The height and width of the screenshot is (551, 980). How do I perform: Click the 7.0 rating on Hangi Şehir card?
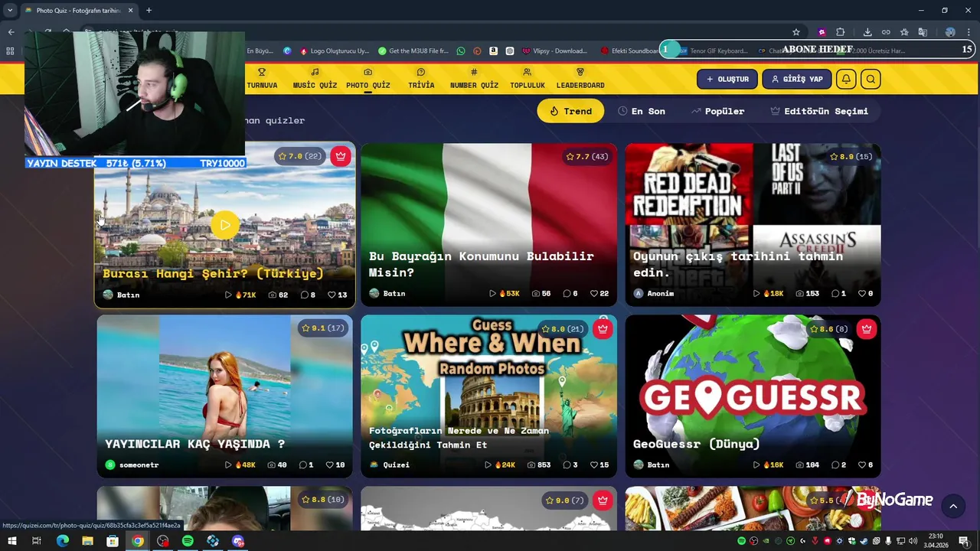coord(300,156)
